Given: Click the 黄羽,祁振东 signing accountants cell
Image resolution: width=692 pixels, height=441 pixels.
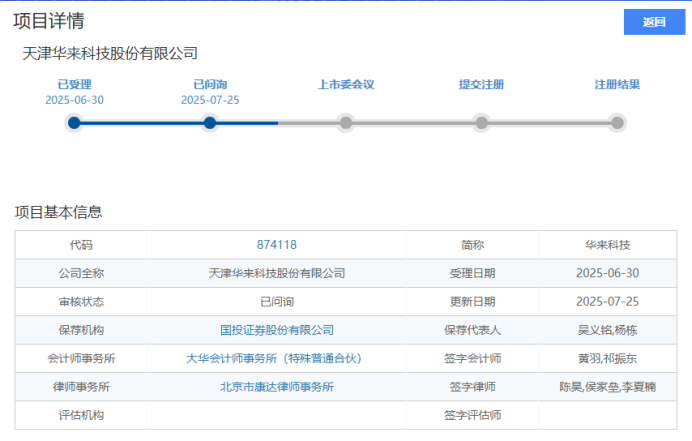Looking at the screenshot, I should coord(608,358).
